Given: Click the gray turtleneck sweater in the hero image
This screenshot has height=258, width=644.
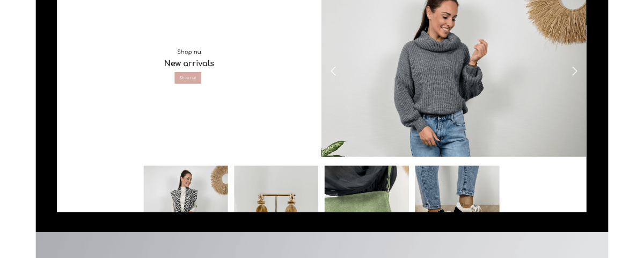Looking at the screenshot, I should [435, 75].
